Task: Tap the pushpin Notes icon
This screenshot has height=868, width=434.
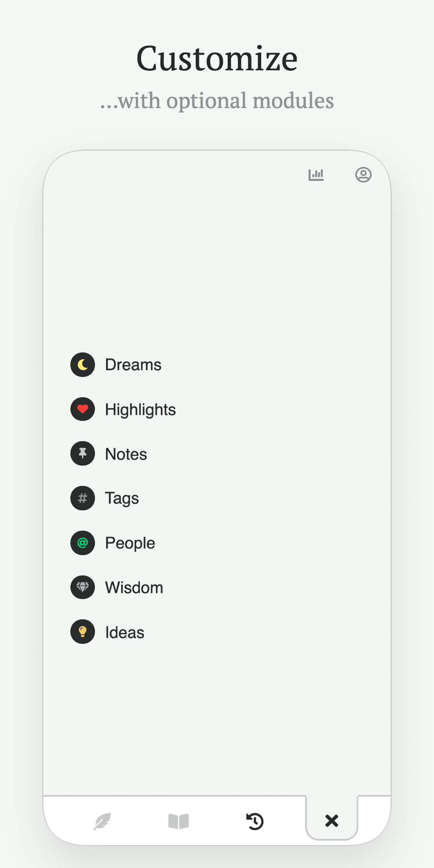Action: pyautogui.click(x=83, y=454)
